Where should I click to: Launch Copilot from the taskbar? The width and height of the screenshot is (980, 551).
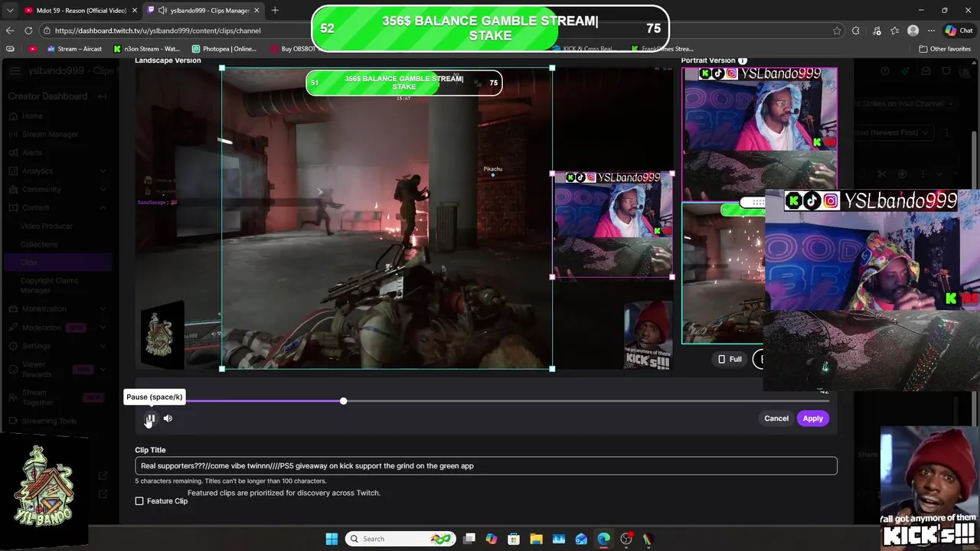(492, 539)
